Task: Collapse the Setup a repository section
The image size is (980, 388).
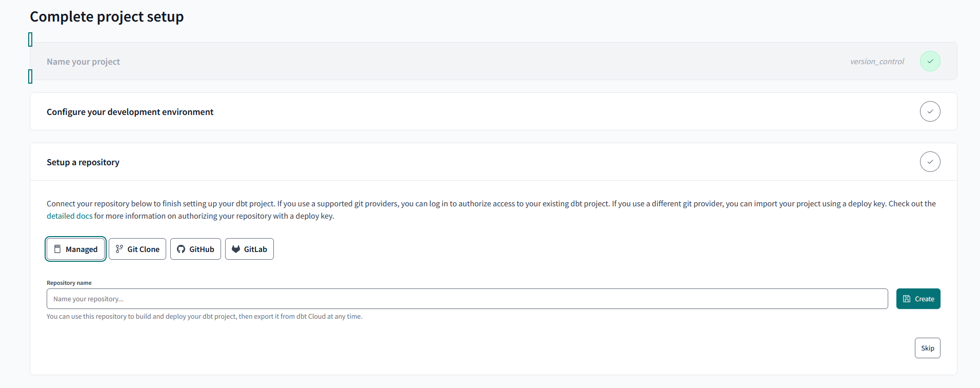Action: click(83, 162)
